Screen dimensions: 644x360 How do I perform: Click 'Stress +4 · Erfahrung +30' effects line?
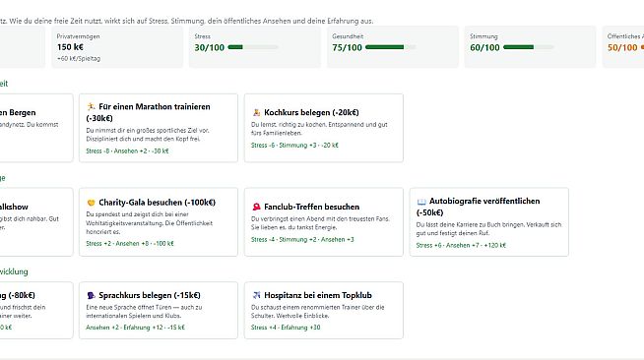[x=286, y=328]
